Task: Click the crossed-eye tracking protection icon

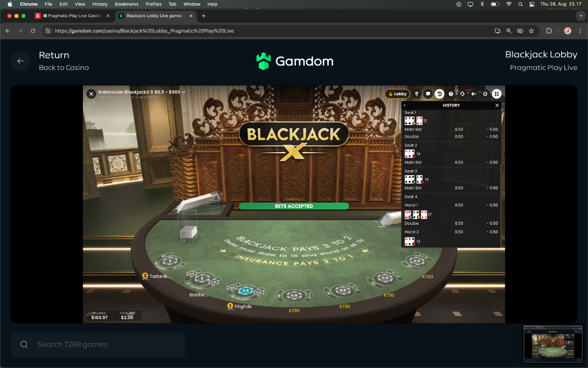Action: point(520,30)
